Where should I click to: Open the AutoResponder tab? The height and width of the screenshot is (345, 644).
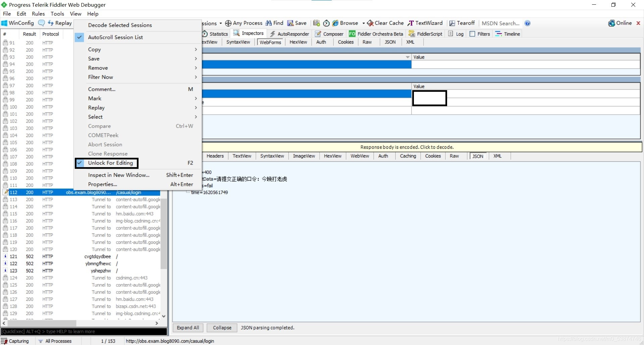pos(289,34)
